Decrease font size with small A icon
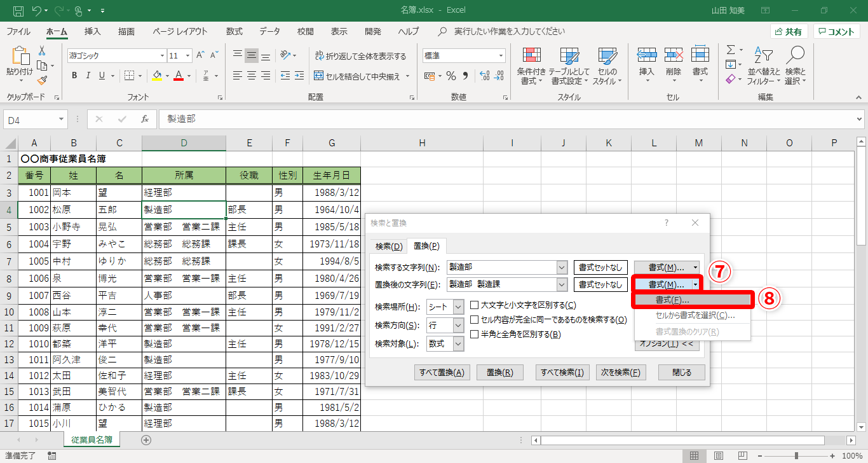Viewport: 868px width, 463px height. [x=214, y=55]
